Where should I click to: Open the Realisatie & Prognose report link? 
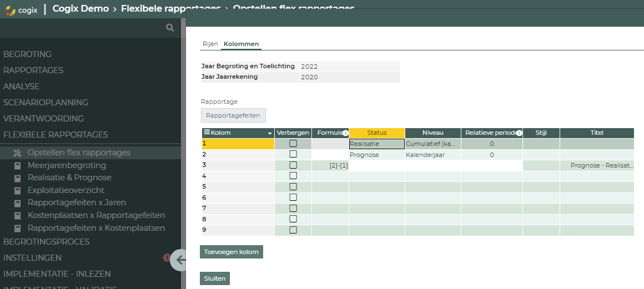coord(69,178)
